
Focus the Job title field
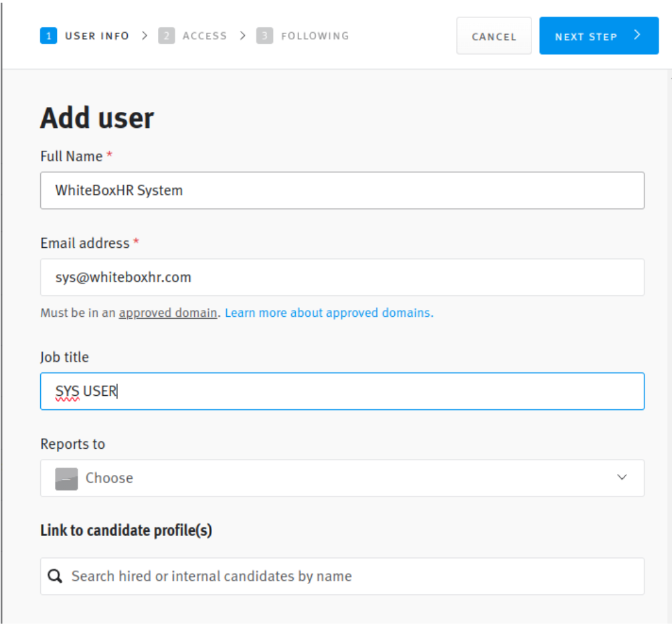[x=342, y=391]
